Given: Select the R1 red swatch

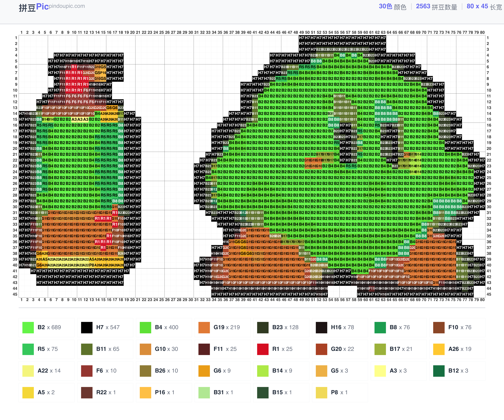Looking at the screenshot, I should [263, 349].
